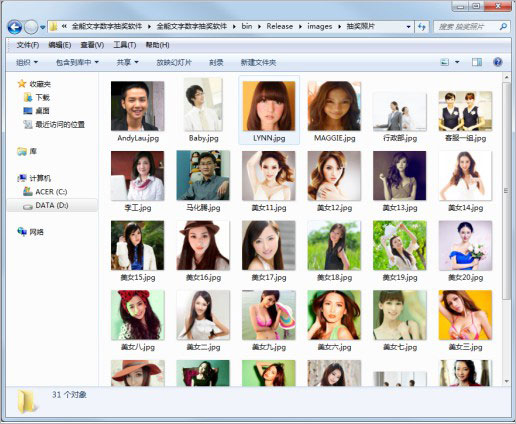Click the 放映幻灯片 button
The width and height of the screenshot is (516, 424).
click(174, 62)
